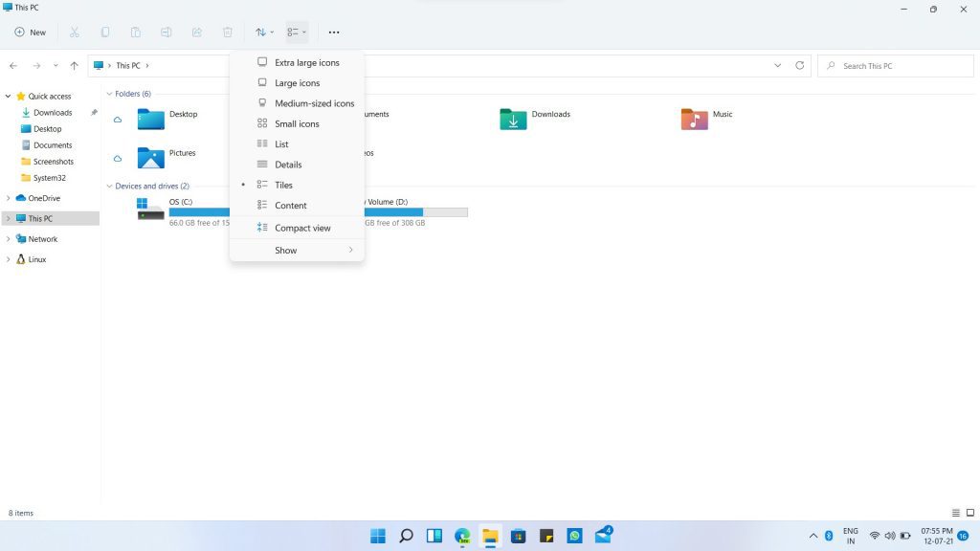Open the Sort dropdown on the toolbar
Image resolution: width=980 pixels, height=551 pixels.
(x=264, y=32)
